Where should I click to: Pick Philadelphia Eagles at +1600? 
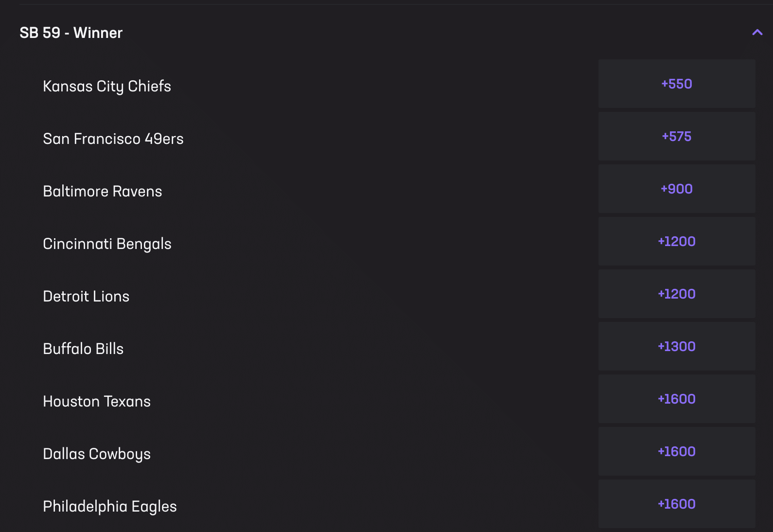click(x=676, y=504)
